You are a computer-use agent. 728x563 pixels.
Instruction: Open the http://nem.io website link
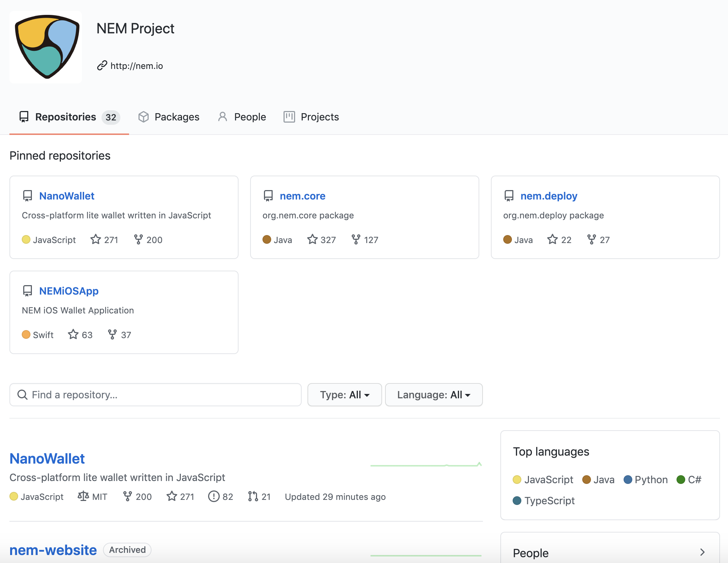pos(137,66)
